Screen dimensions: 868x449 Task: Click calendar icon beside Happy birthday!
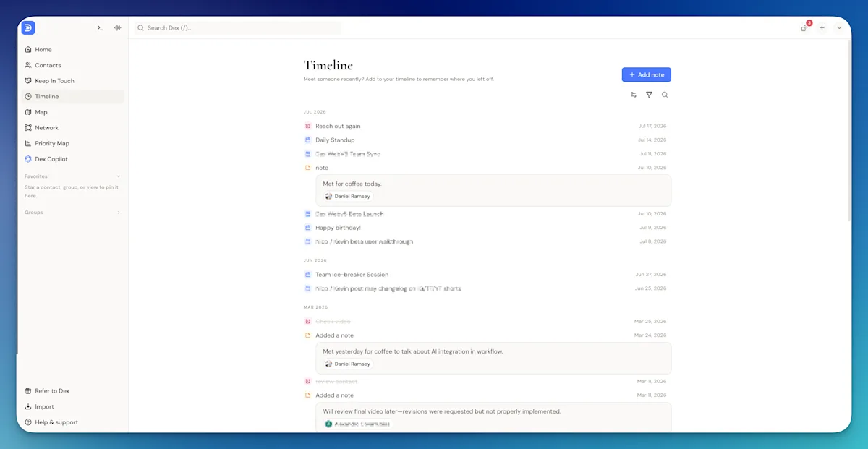(307, 228)
